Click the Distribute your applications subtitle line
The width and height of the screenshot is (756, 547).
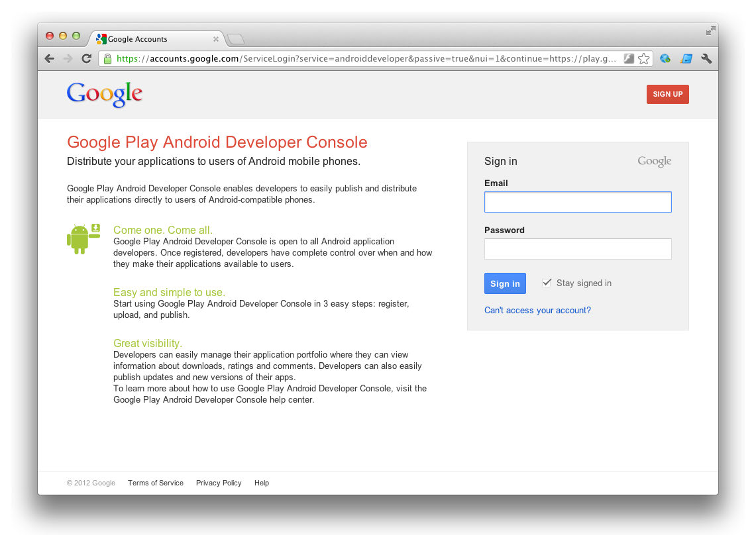[x=213, y=162]
